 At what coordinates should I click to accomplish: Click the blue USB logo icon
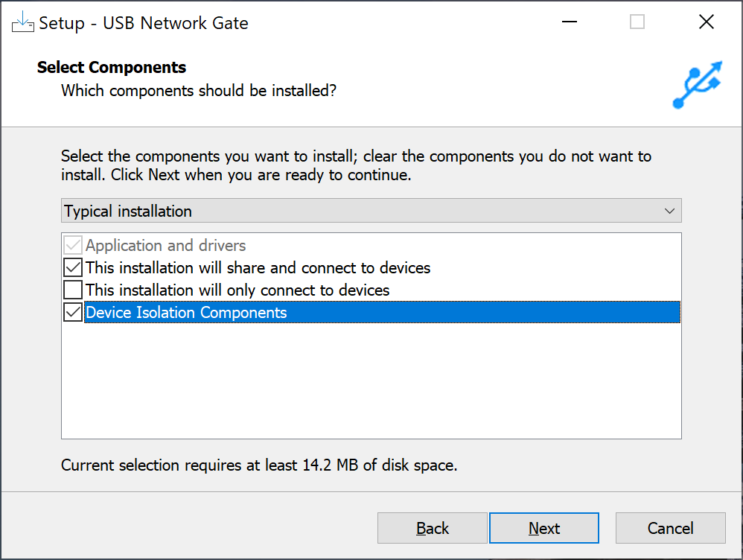tap(697, 84)
